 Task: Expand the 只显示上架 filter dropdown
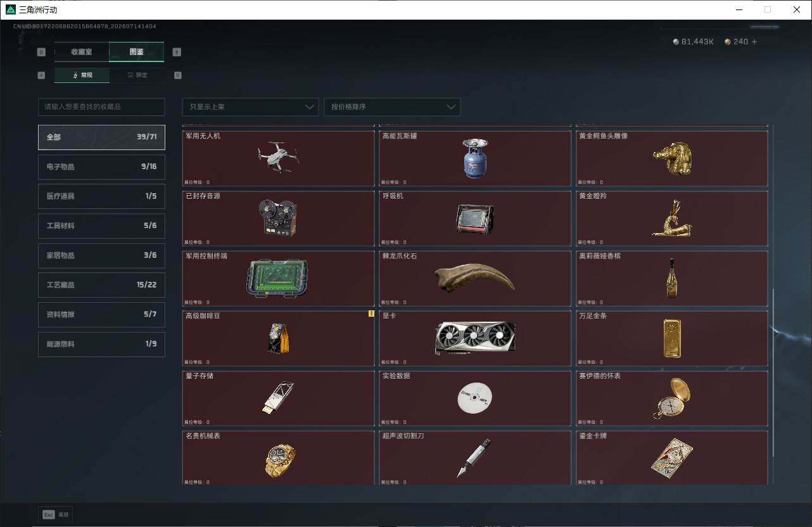click(x=250, y=106)
